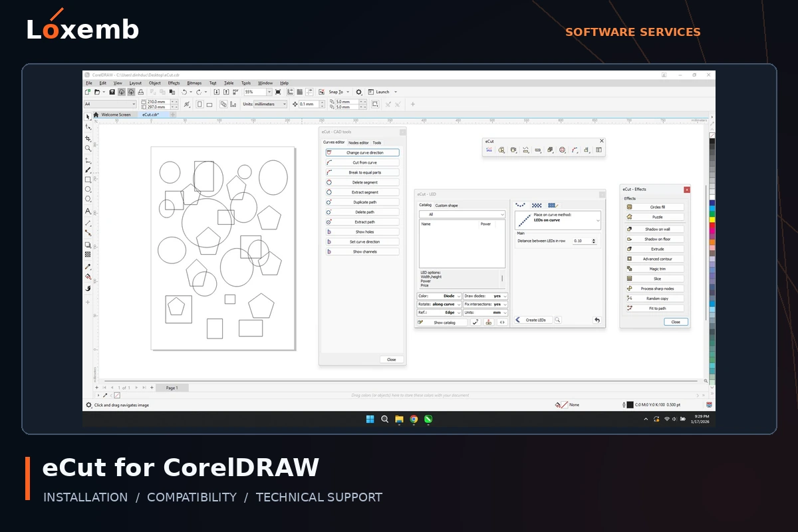Switch to the Custom shape tab
This screenshot has height=532, width=798.
(446, 205)
